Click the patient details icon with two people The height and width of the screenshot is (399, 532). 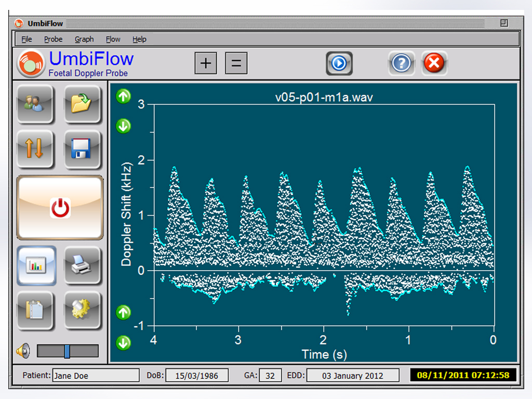click(35, 103)
